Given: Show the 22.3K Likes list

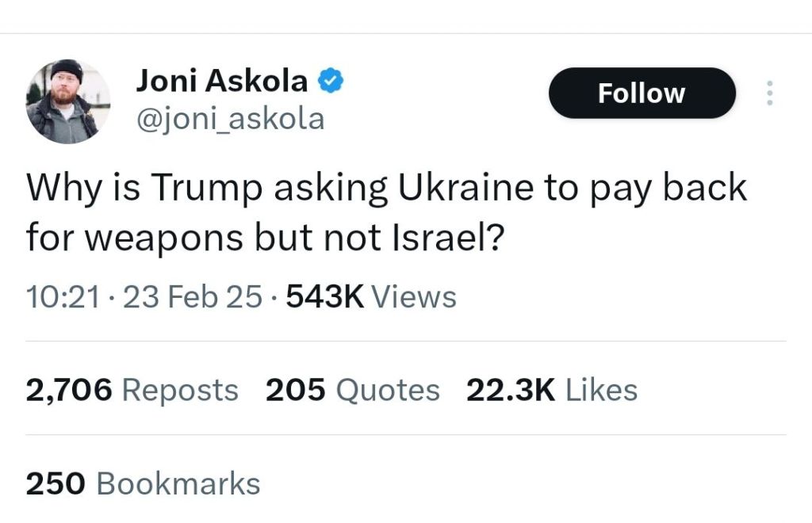Looking at the screenshot, I should pyautogui.click(x=551, y=390).
